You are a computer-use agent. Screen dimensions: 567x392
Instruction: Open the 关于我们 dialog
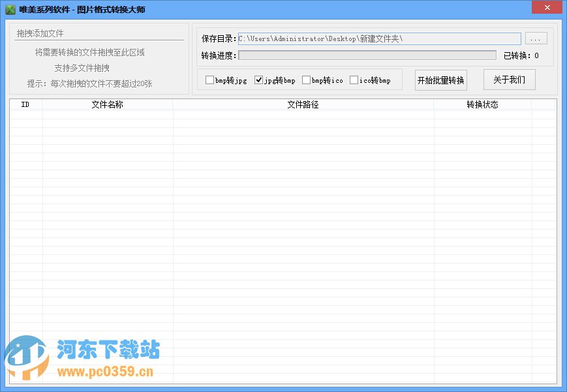[509, 79]
